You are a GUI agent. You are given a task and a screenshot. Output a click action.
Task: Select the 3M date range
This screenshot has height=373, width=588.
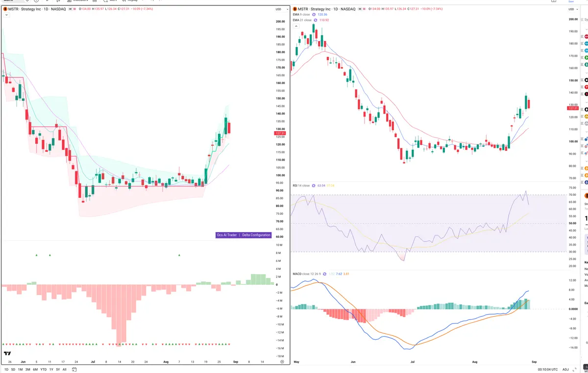pos(27,370)
